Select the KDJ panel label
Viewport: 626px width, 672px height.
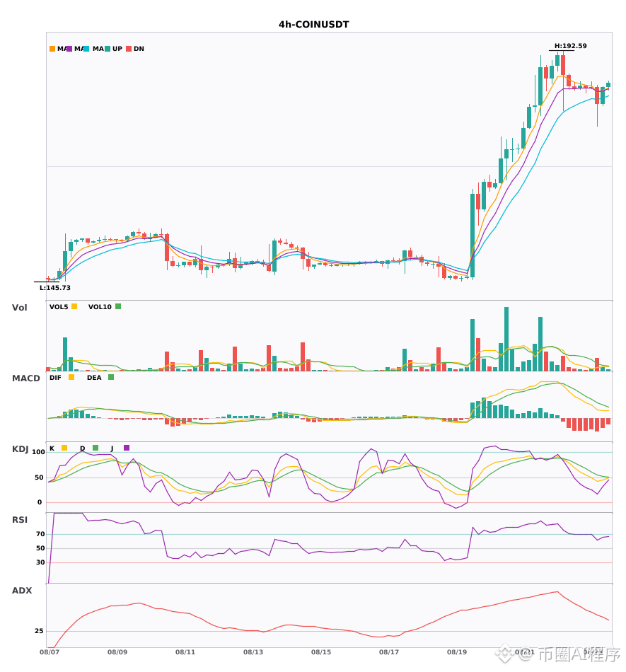20,449
